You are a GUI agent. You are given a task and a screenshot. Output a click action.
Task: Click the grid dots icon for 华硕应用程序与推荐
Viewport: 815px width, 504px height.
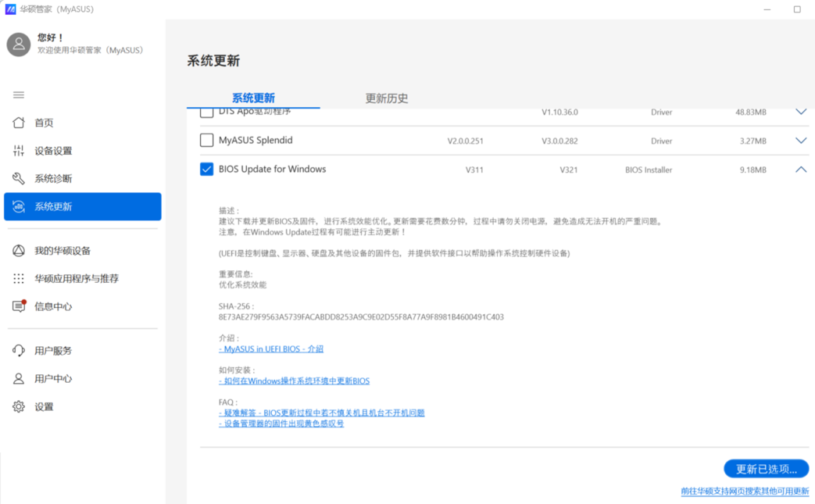click(19, 278)
